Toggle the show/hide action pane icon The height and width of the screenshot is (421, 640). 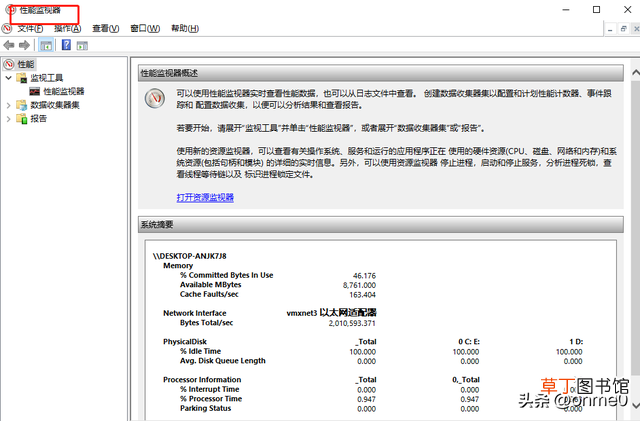tap(82, 45)
